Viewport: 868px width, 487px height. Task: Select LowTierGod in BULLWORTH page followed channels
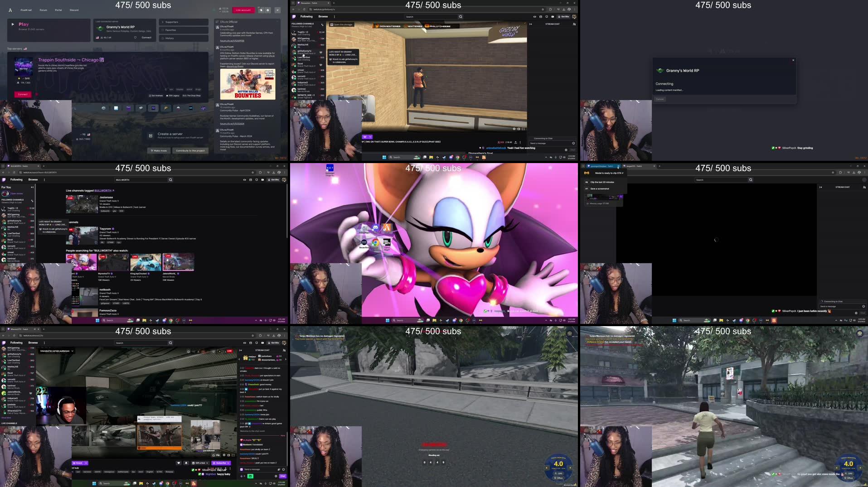coord(18,234)
